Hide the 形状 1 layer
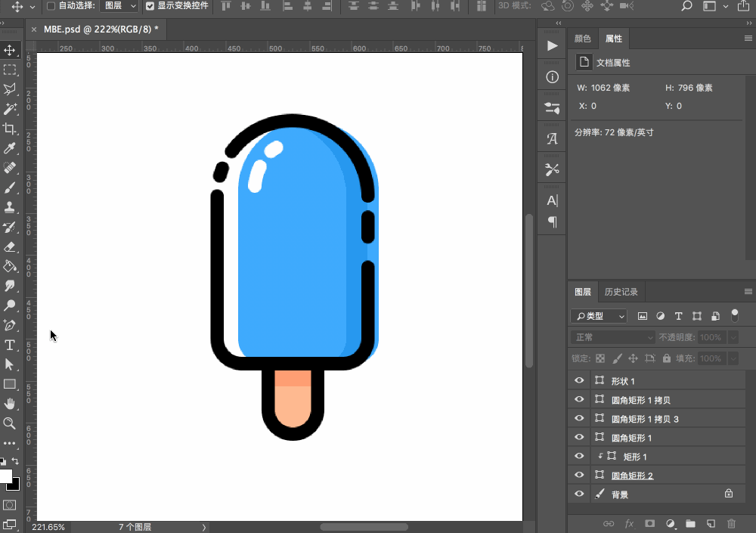This screenshot has width=756, height=533. [579, 380]
